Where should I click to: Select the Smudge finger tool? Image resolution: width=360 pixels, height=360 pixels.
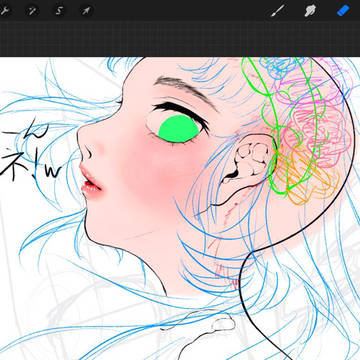[310, 11]
